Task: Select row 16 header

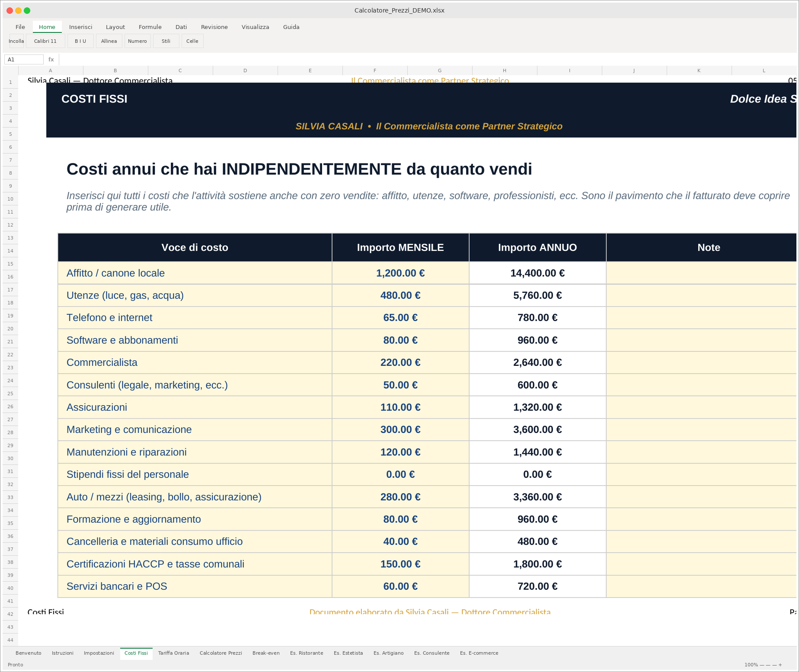Action: tap(10, 277)
